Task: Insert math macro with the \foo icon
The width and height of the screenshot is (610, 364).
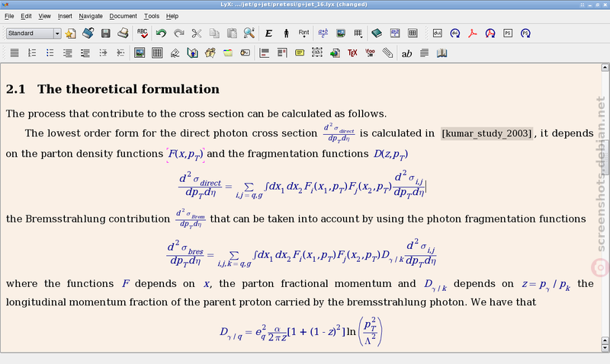Action: click(x=370, y=53)
